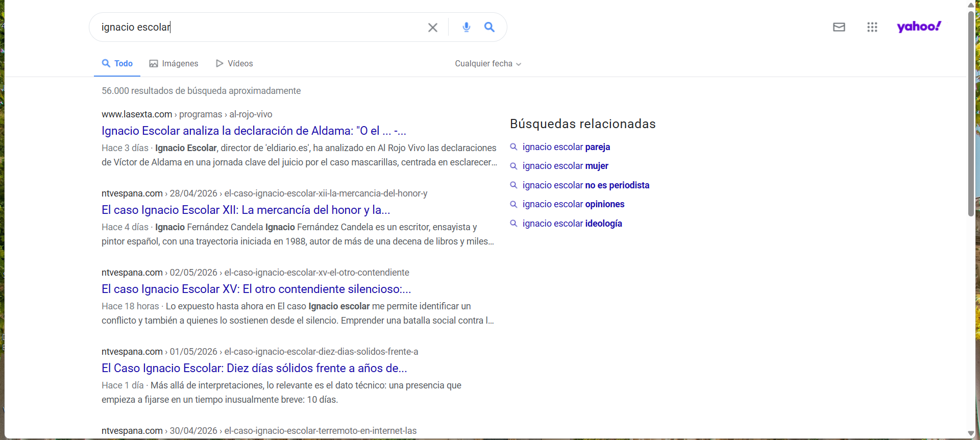Click the ntvespana.com 02/05/2026 URL line
The width and height of the screenshot is (980, 440).
point(255,273)
